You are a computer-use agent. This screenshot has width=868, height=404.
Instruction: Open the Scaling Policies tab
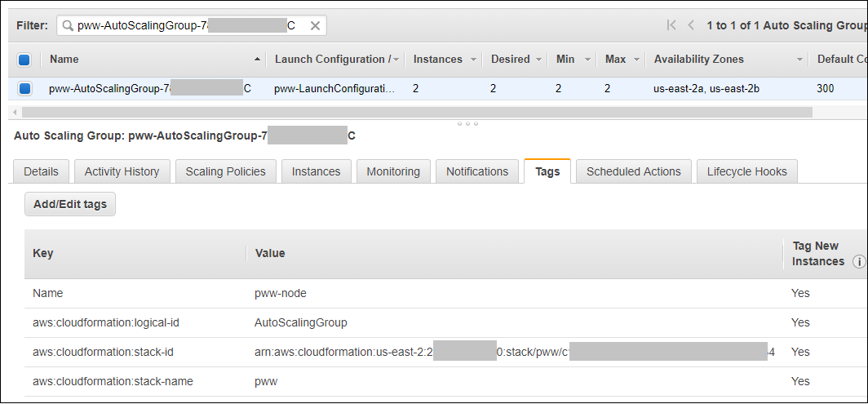pyautogui.click(x=225, y=171)
